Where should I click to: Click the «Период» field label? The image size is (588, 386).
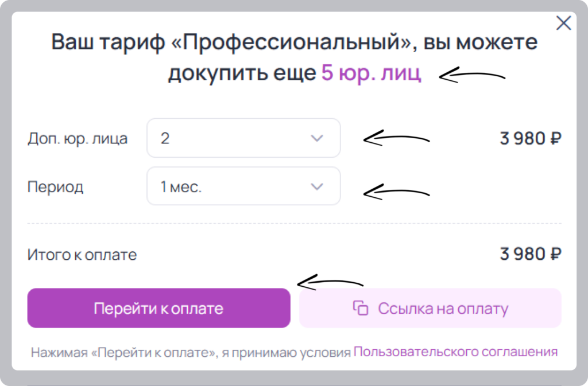coord(56,186)
